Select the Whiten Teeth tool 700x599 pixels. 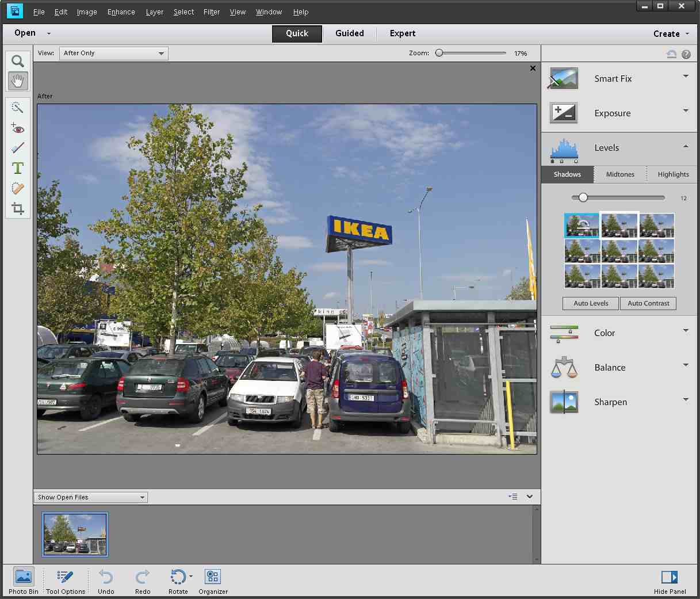[x=18, y=148]
